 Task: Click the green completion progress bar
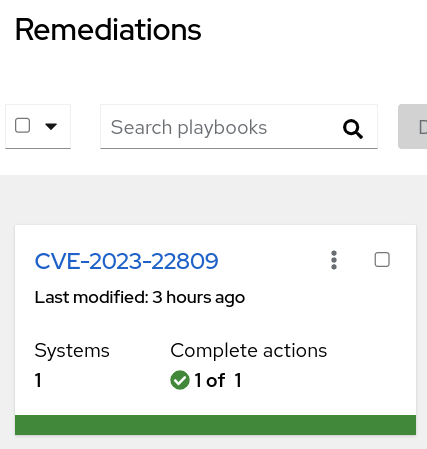(215, 425)
